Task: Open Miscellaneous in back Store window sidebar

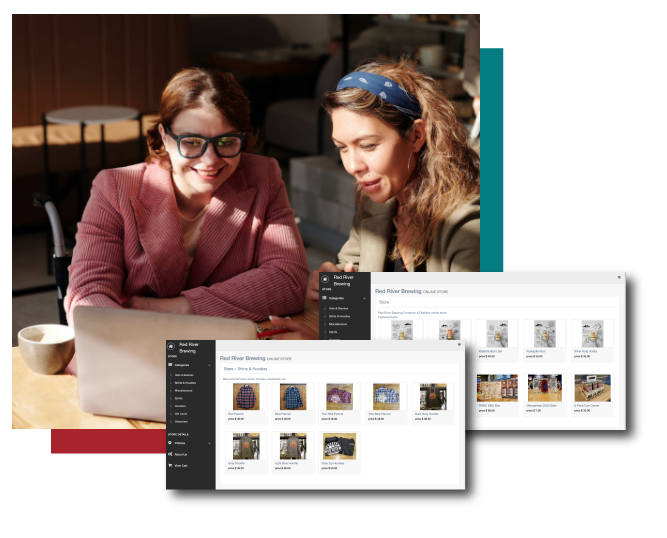Action: click(338, 324)
